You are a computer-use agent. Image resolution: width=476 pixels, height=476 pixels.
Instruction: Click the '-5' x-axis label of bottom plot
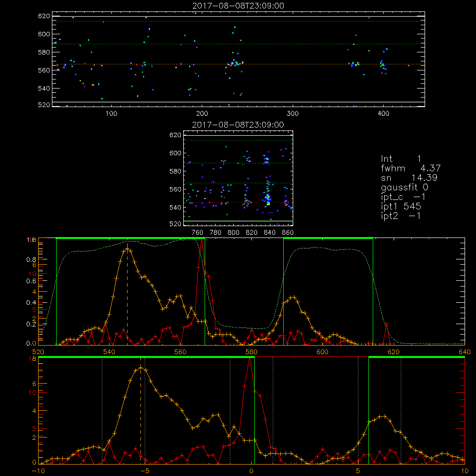pyautogui.click(x=145, y=471)
